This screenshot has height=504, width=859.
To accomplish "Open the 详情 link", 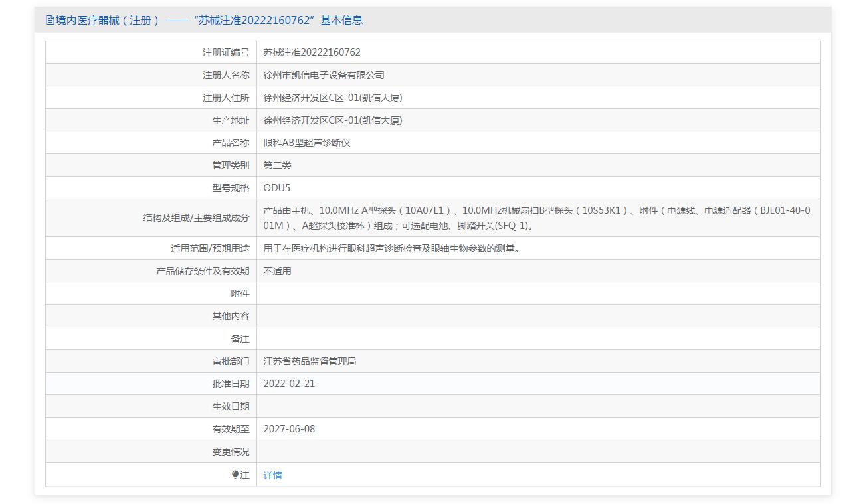I will tap(272, 475).
